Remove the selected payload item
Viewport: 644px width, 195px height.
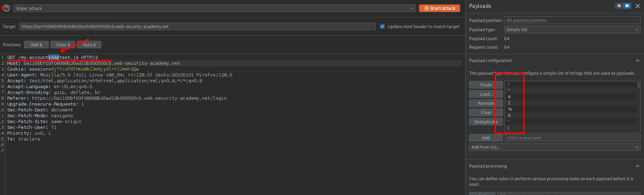(x=486, y=103)
